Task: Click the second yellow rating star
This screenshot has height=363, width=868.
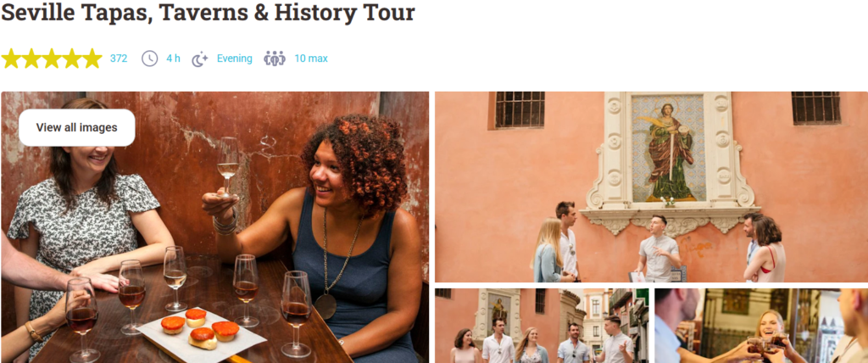Action: pyautogui.click(x=31, y=59)
